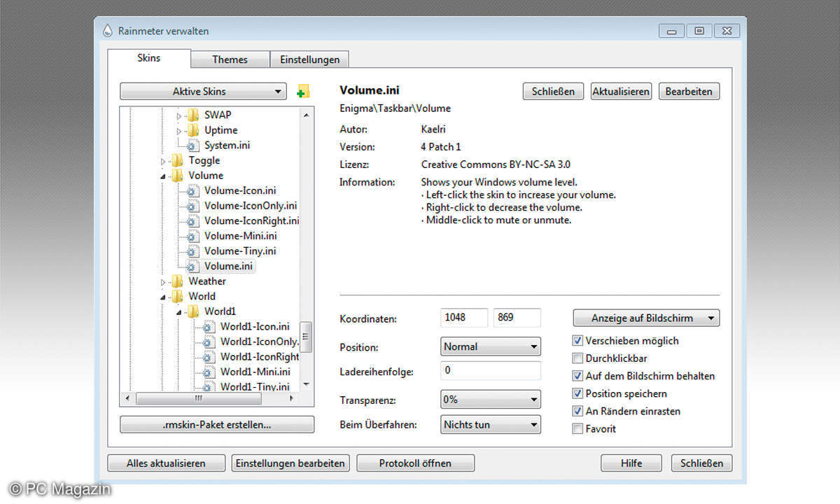Viewport: 840px width, 504px height.
Task: Click the Volume.ini file icon
Action: 192,266
